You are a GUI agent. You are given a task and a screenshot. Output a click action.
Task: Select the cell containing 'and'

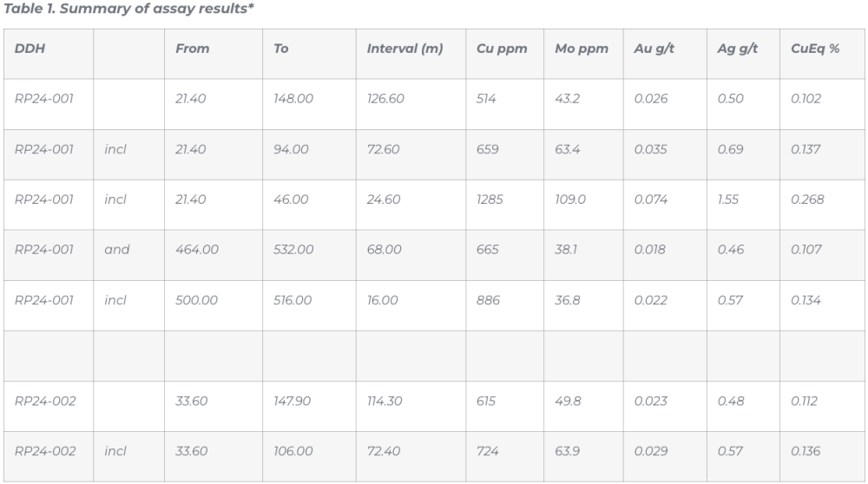point(117,250)
